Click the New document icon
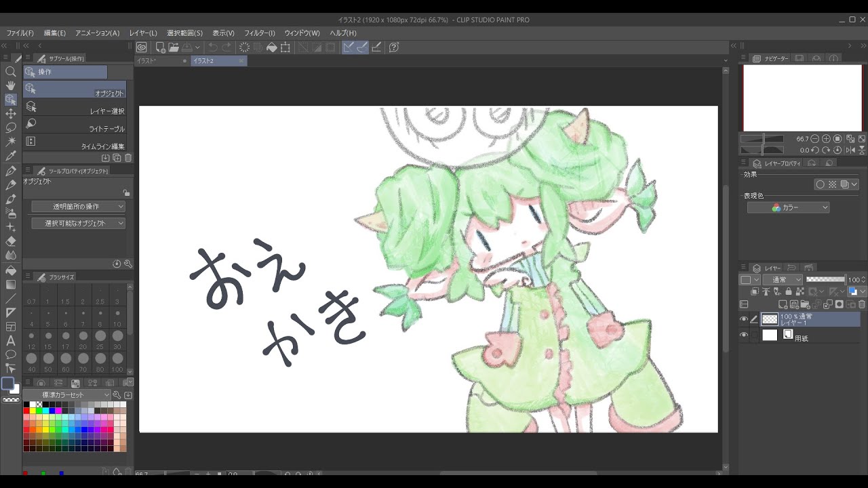868x488 pixels. [160, 47]
